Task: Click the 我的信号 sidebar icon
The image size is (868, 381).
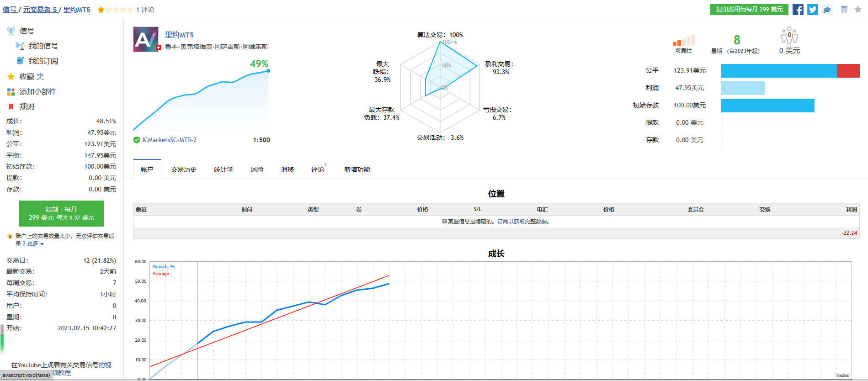Action: click(x=20, y=46)
